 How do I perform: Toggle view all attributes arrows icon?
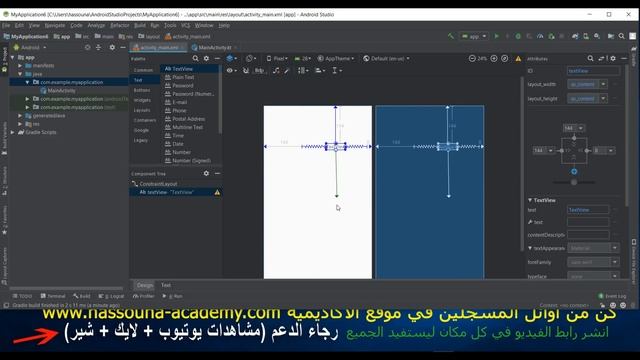tap(601, 58)
